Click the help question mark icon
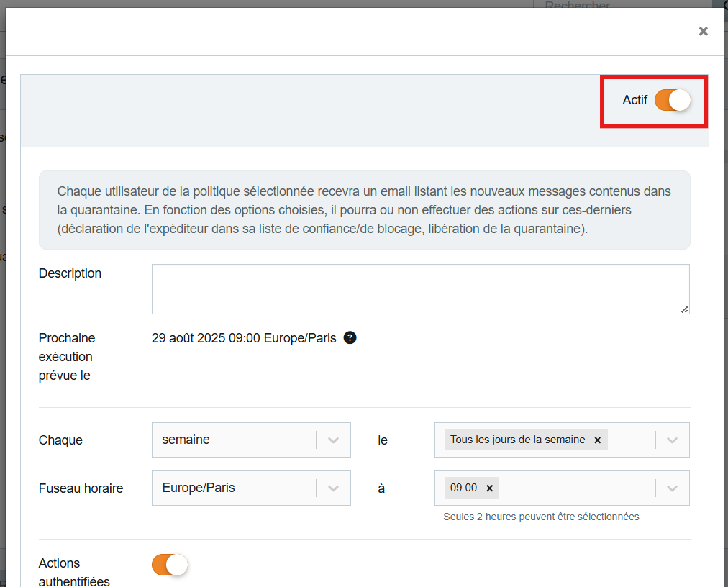728x587 pixels. pos(350,338)
